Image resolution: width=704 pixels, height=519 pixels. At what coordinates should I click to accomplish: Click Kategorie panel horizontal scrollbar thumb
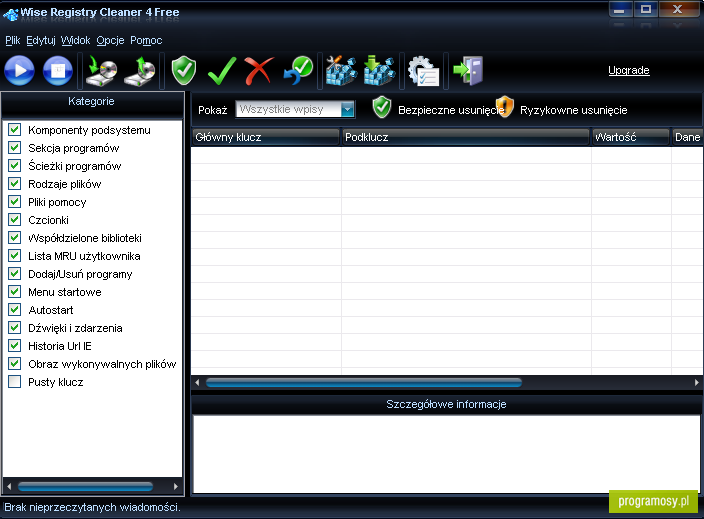click(85, 486)
